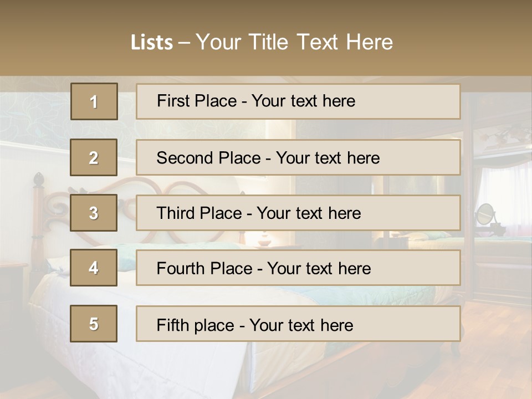Select the Fourth Place text bar
This screenshot has height=399, width=532.
(298, 268)
